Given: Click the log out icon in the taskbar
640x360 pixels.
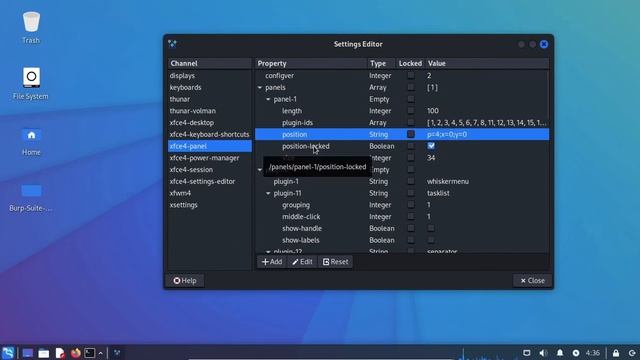Looking at the screenshot, I should (x=632, y=353).
